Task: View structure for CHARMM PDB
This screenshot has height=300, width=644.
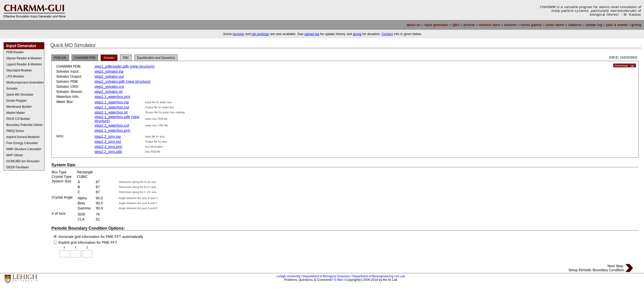Action: pyautogui.click(x=142, y=66)
